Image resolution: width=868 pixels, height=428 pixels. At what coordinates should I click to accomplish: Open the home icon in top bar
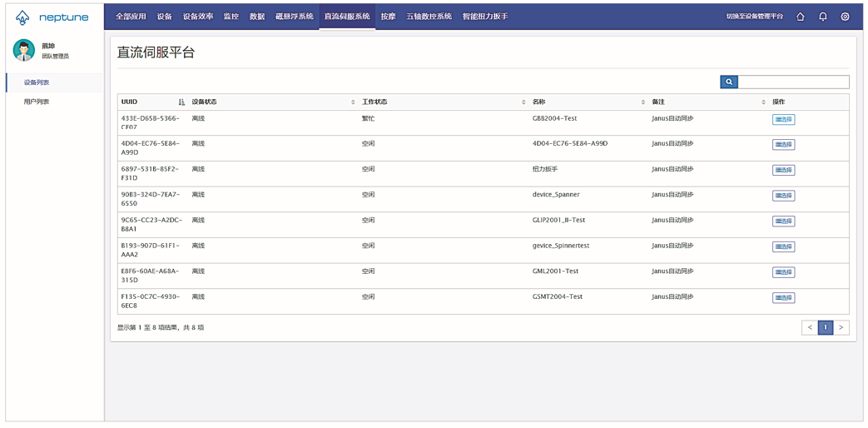(800, 17)
